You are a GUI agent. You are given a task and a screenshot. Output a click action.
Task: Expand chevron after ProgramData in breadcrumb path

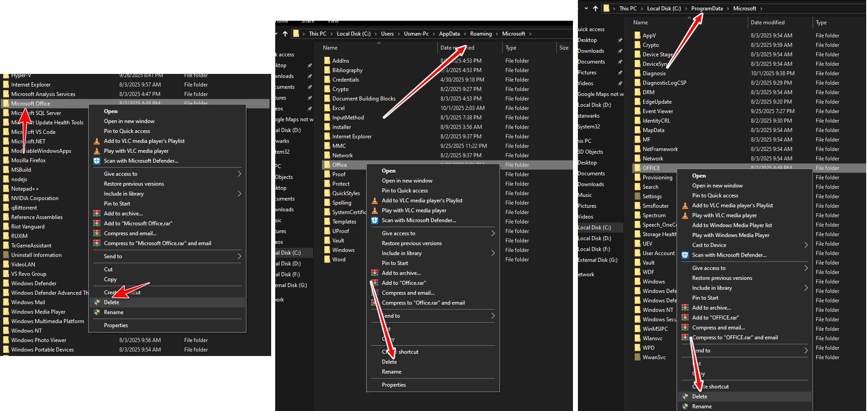pyautogui.click(x=728, y=9)
